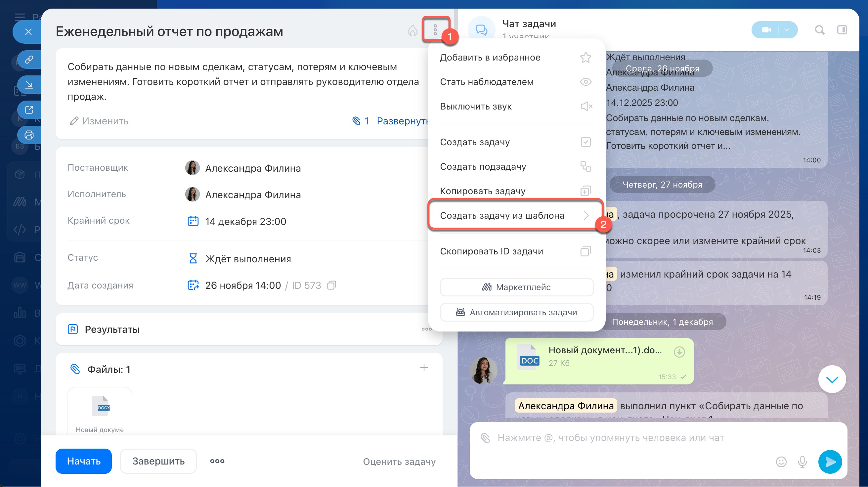Click the Автоматизировать задачи button
Screen dimensions: 868x487
point(516,312)
